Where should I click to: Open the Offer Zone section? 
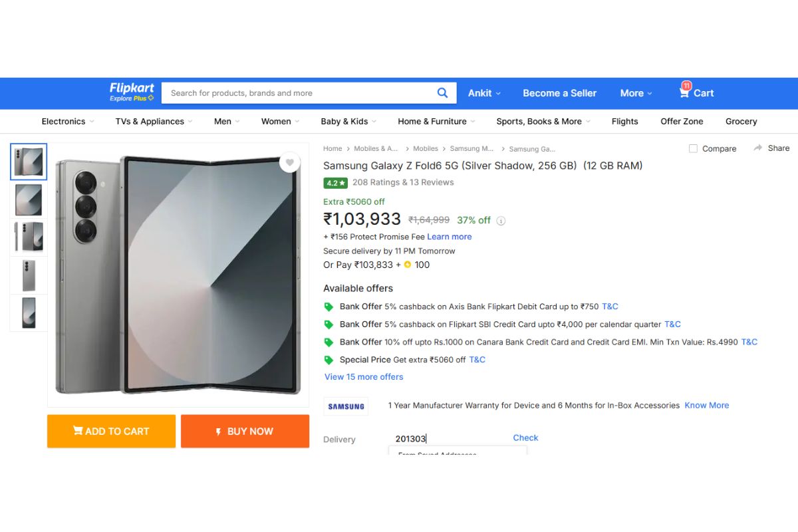[x=681, y=121]
